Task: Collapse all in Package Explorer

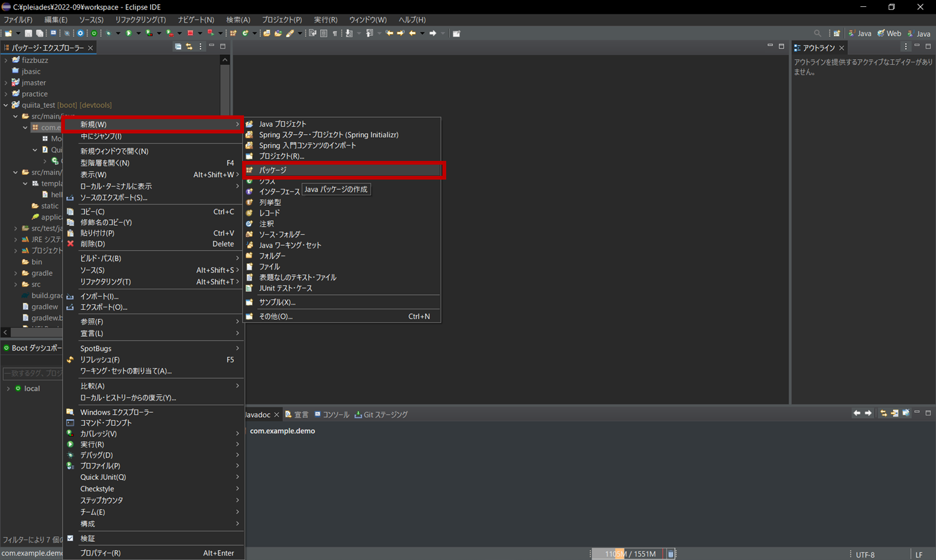Action: (x=178, y=47)
